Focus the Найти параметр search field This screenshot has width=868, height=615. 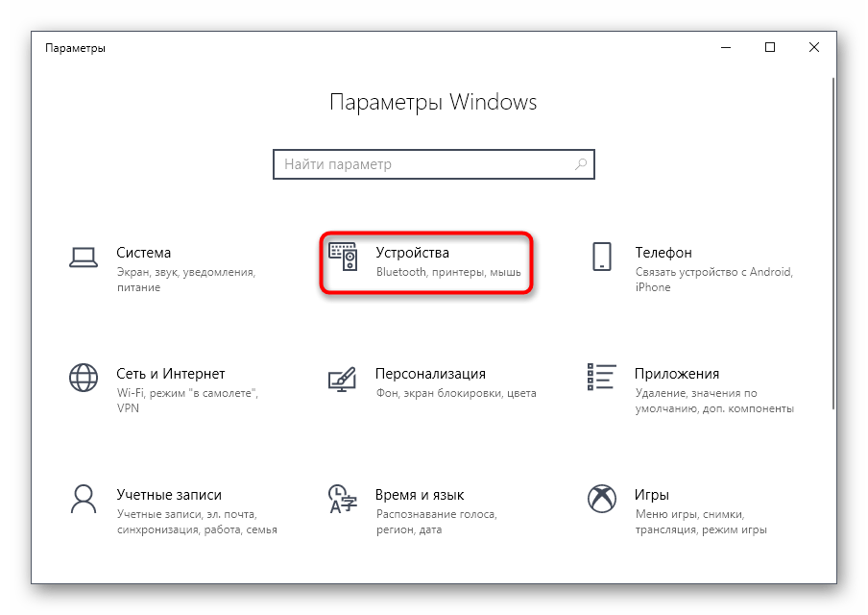[x=433, y=164]
